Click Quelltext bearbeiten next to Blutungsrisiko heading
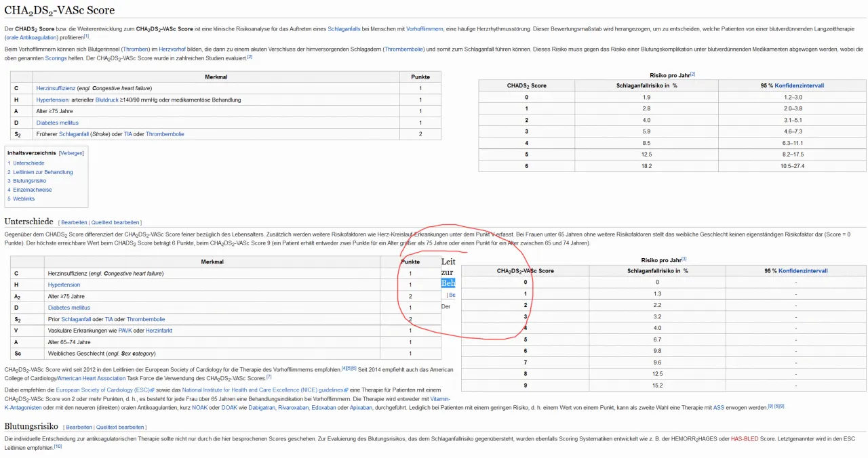 click(119, 428)
